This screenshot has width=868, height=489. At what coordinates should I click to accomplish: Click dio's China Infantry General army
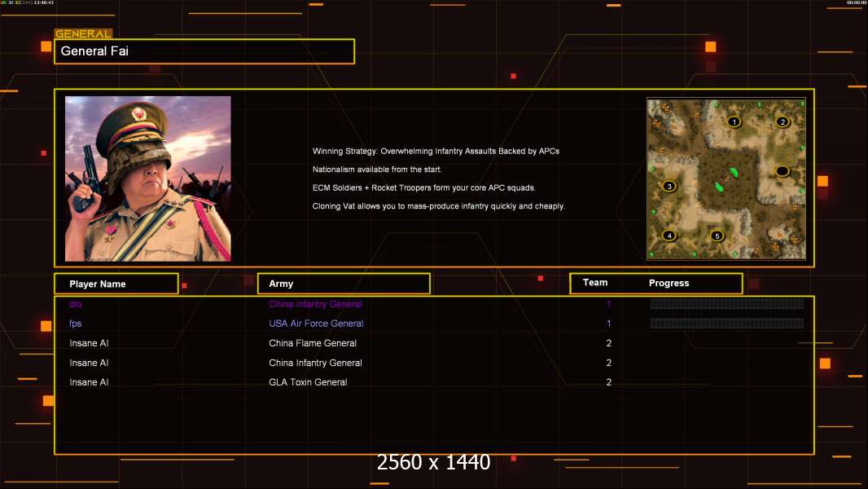(315, 304)
